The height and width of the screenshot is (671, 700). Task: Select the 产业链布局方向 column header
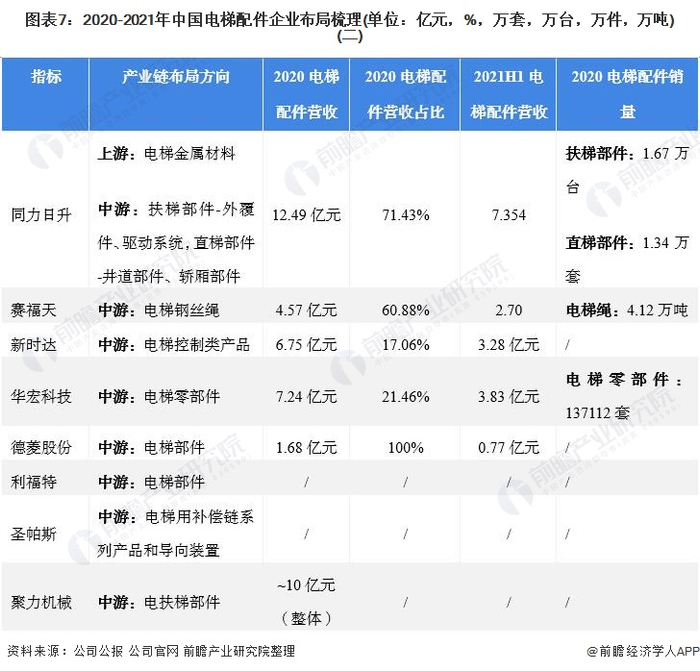point(176,77)
